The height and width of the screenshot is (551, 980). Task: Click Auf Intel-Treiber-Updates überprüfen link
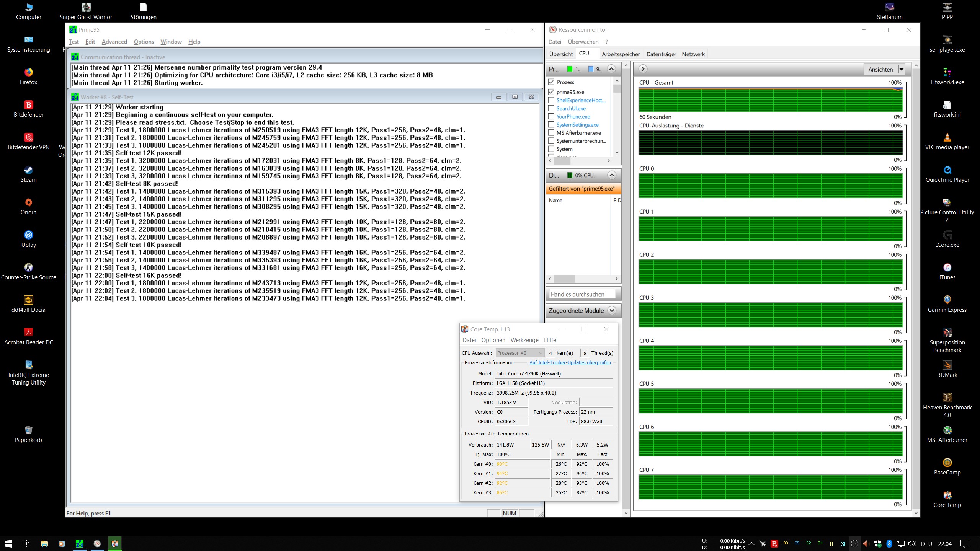570,362
